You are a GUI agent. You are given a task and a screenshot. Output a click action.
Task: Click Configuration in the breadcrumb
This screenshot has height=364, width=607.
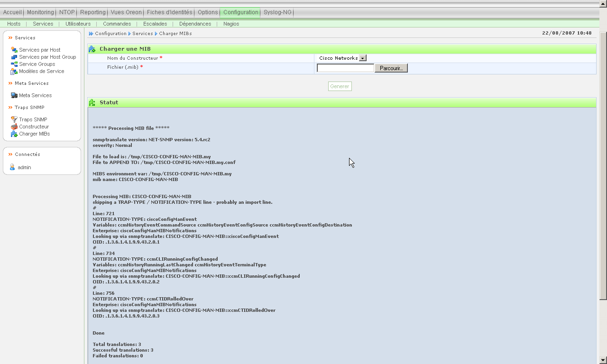[110, 34]
